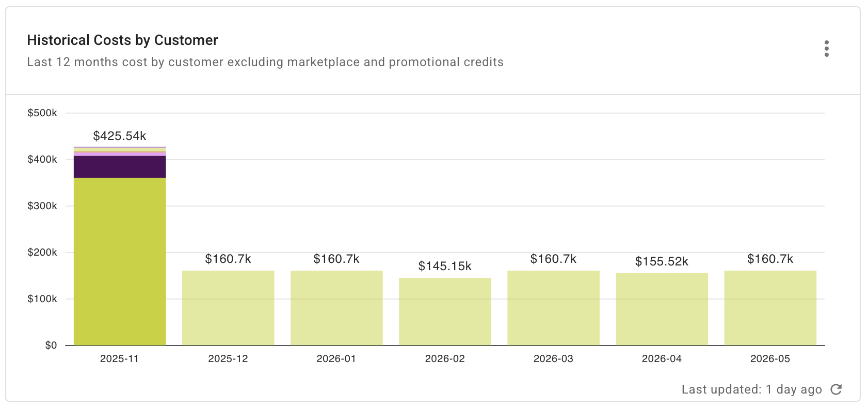868x408 pixels.
Task: Click the 2025-11 x-axis label
Action: pyautogui.click(x=119, y=358)
